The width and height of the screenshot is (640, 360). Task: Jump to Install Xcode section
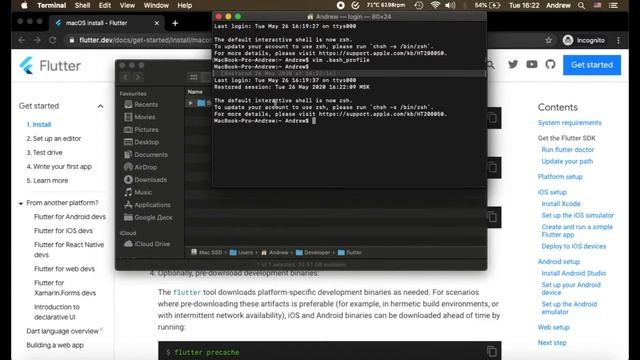click(x=561, y=204)
